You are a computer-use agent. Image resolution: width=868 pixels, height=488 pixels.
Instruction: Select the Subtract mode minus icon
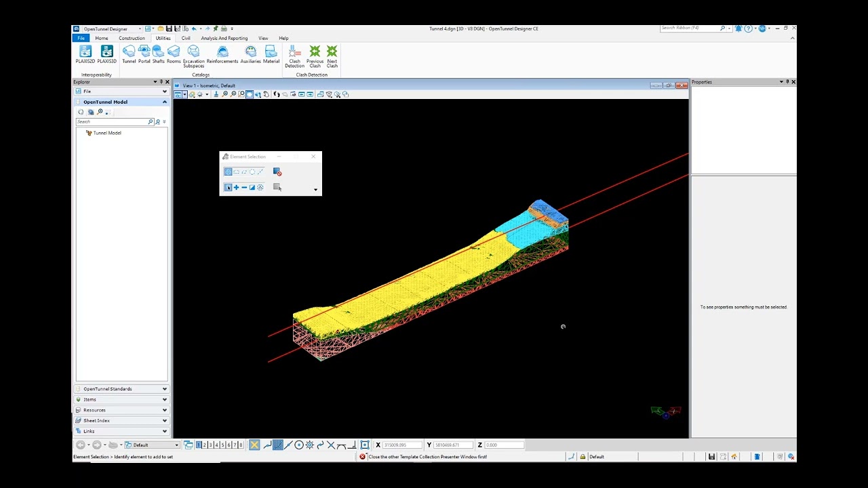244,187
